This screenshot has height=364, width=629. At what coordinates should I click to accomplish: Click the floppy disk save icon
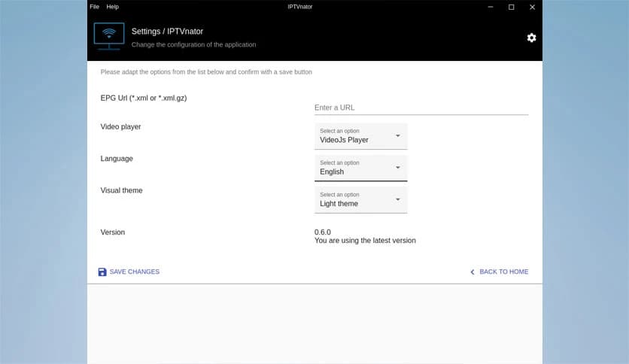(102, 271)
